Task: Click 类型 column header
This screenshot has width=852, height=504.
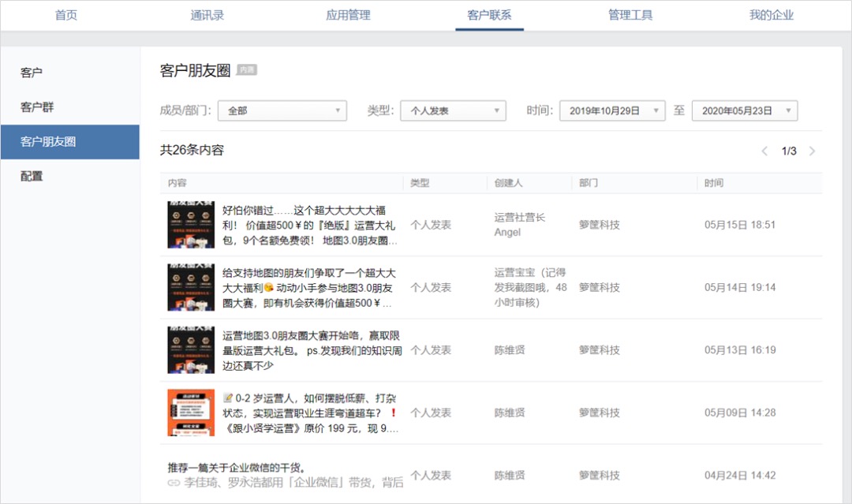Action: coord(420,183)
